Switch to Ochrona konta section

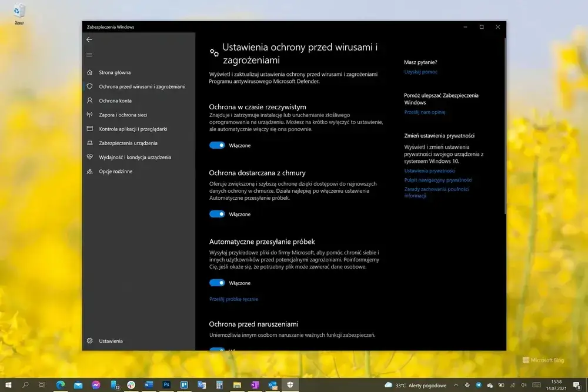115,100
